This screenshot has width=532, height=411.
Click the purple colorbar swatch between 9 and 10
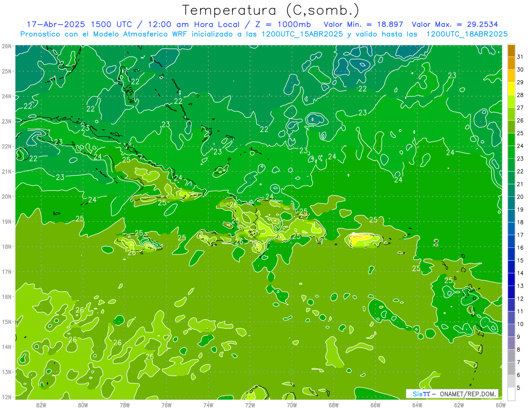coord(511,330)
